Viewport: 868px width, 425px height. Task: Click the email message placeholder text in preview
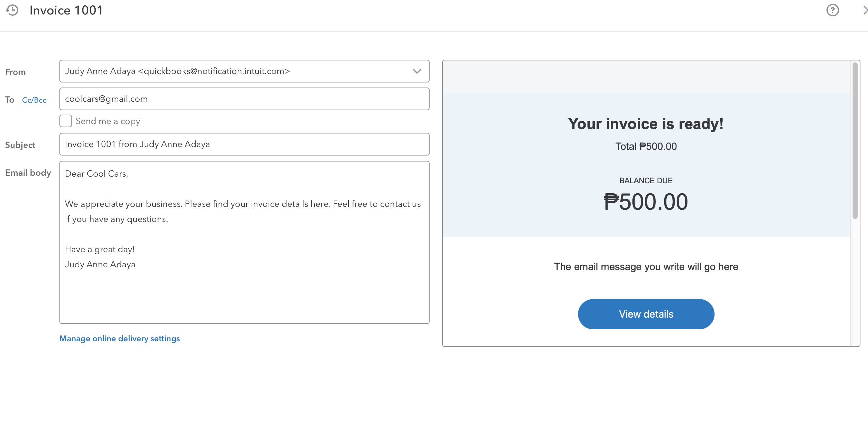point(646,266)
